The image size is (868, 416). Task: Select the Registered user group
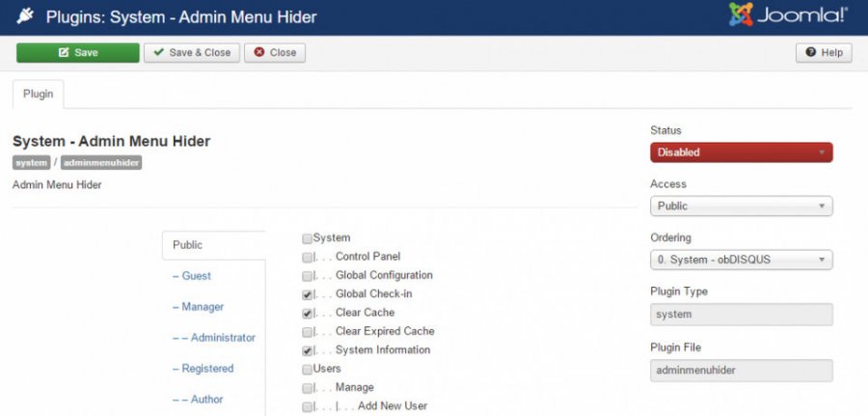tap(203, 369)
